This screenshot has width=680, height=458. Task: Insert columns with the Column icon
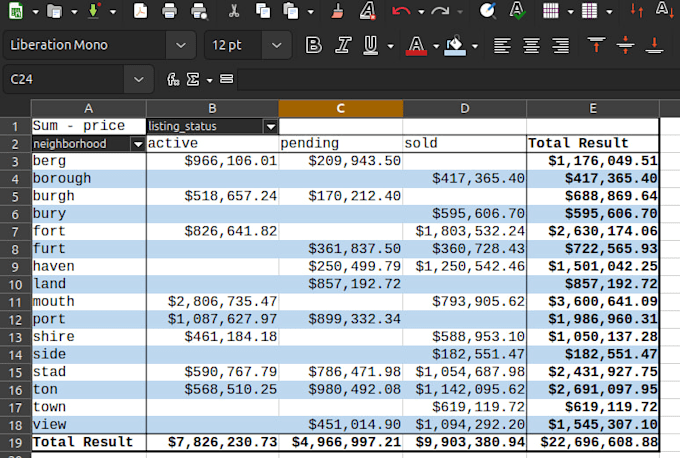(x=589, y=11)
